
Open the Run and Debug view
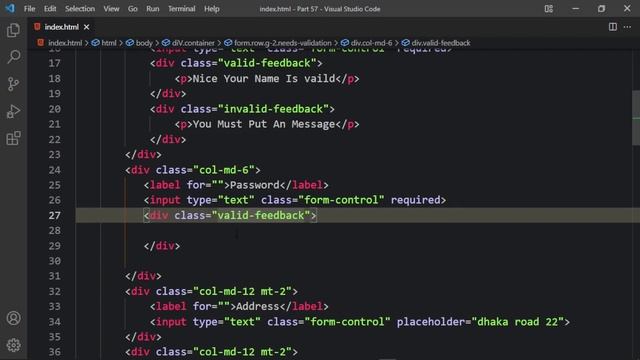pyautogui.click(x=13, y=111)
